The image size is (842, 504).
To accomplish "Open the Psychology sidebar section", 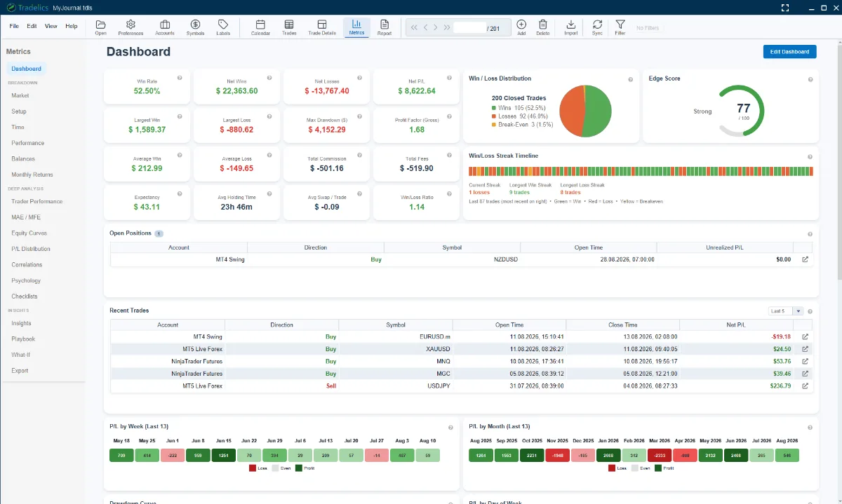I will (26, 280).
